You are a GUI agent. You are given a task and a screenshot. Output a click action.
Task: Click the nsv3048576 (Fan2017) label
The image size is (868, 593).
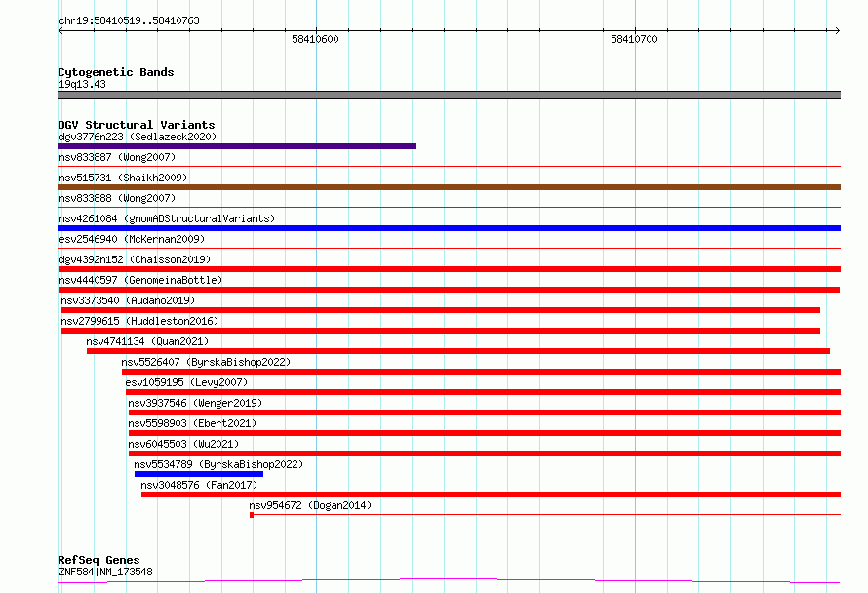[199, 485]
